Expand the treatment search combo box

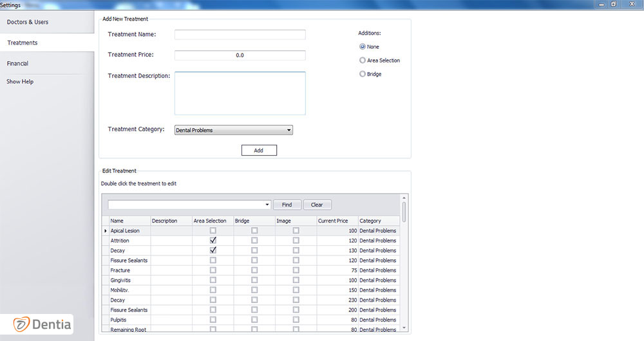pos(267,205)
